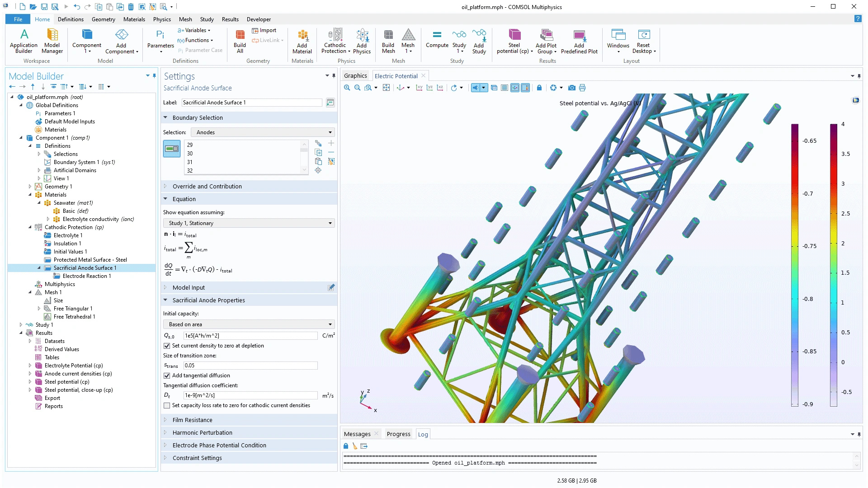Click Move Up arrow in Model Builder

pos(33,87)
